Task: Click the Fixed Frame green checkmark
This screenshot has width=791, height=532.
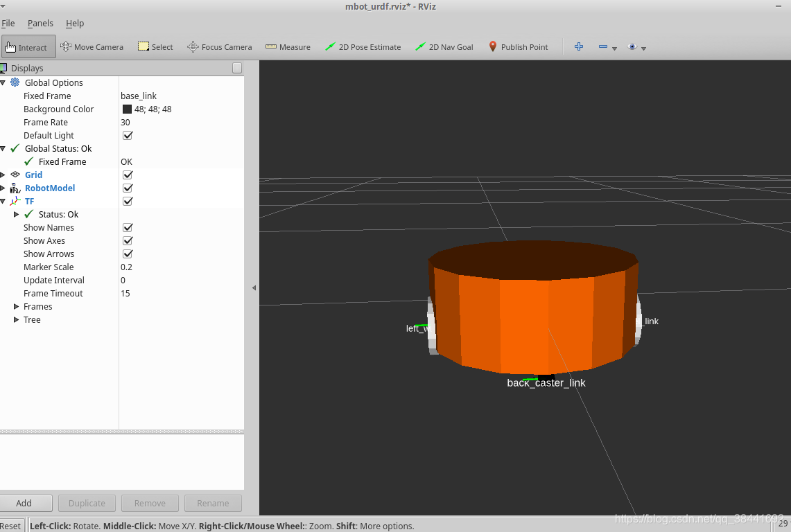Action: click(28, 161)
